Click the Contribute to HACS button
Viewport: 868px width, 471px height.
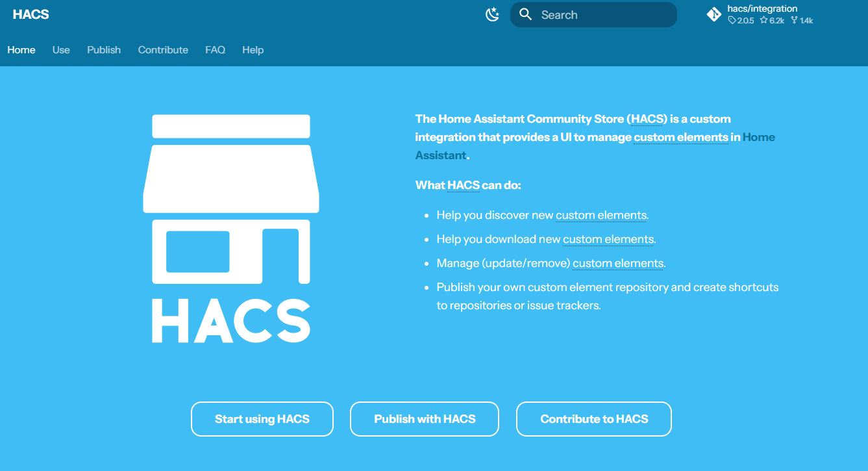(x=593, y=419)
